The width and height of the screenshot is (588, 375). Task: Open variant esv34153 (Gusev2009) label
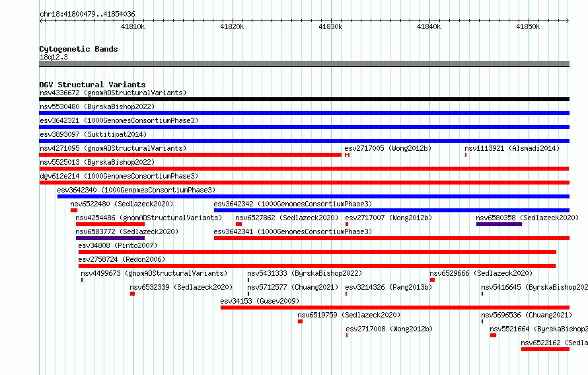coord(260,301)
